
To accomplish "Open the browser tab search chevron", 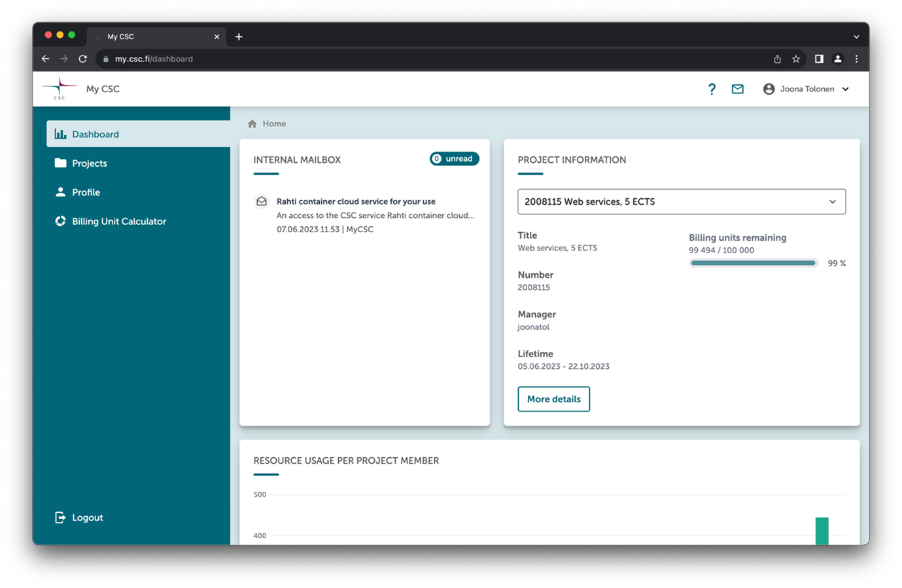I will pyautogui.click(x=856, y=37).
